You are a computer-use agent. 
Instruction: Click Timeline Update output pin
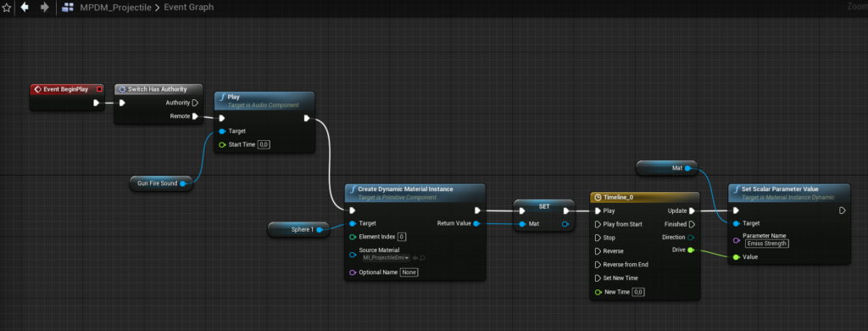point(692,210)
